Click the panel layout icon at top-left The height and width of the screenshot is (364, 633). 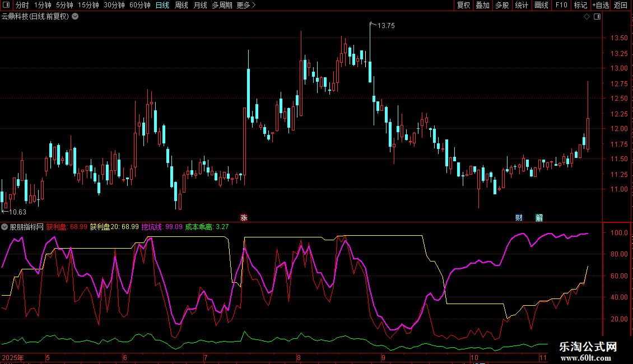pos(6,5)
